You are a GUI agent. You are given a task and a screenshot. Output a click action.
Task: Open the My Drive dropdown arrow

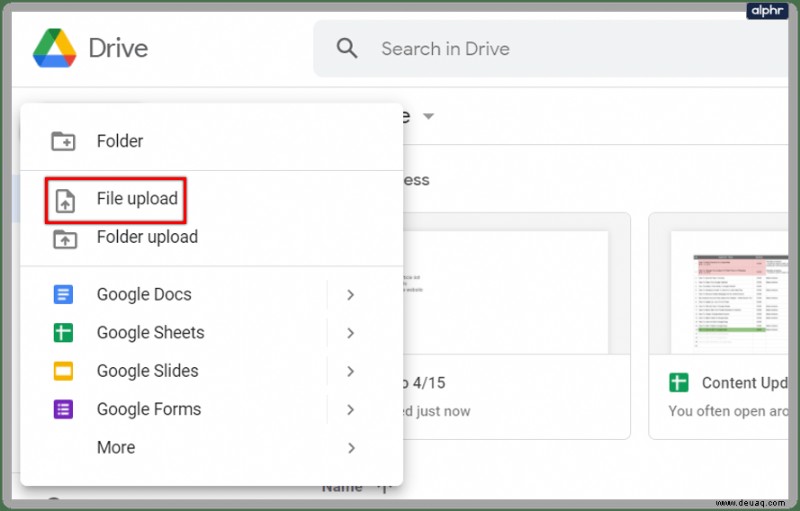[x=429, y=116]
